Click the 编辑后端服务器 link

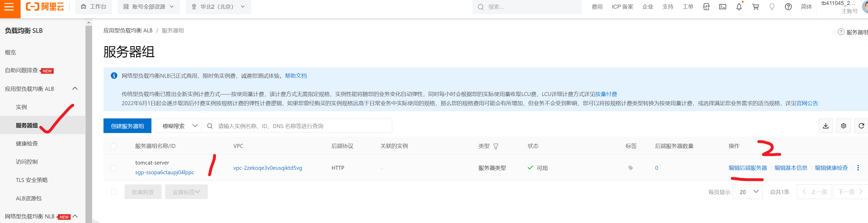[x=747, y=168]
